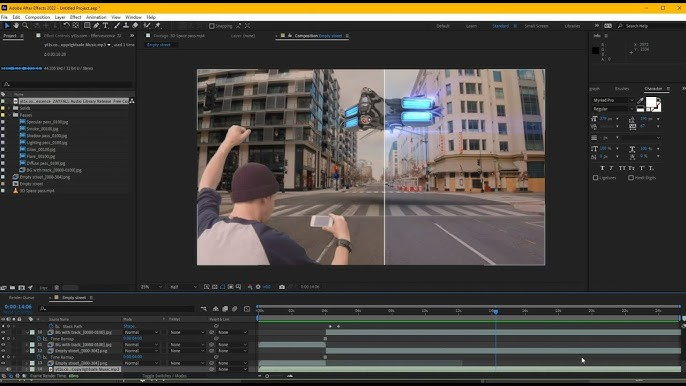Screen dimensions: 686x386
Task: Toggle Frame Blending icon in timeline header
Action: [225, 309]
